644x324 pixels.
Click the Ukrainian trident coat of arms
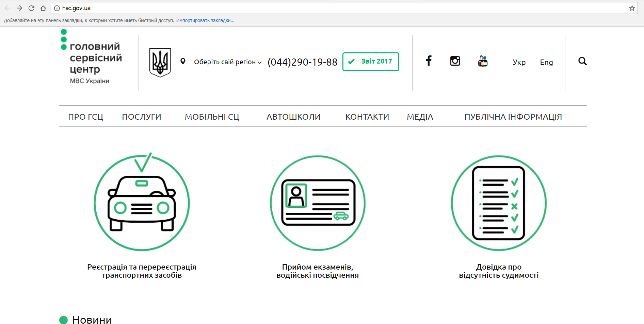click(x=160, y=63)
